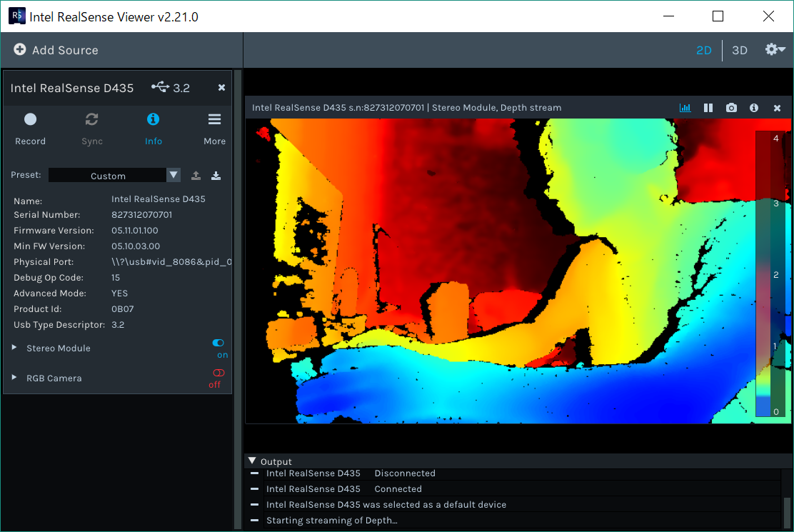This screenshot has height=532, width=794.
Task: Pause the depth stream
Action: coord(708,108)
